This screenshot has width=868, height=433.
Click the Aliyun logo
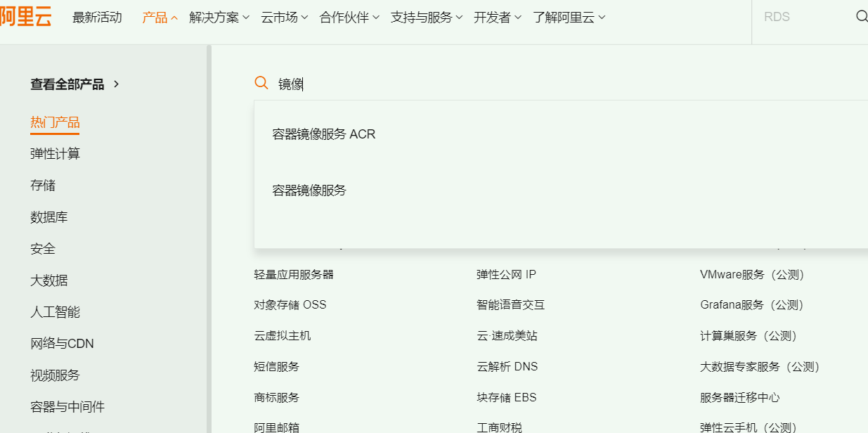click(x=25, y=17)
